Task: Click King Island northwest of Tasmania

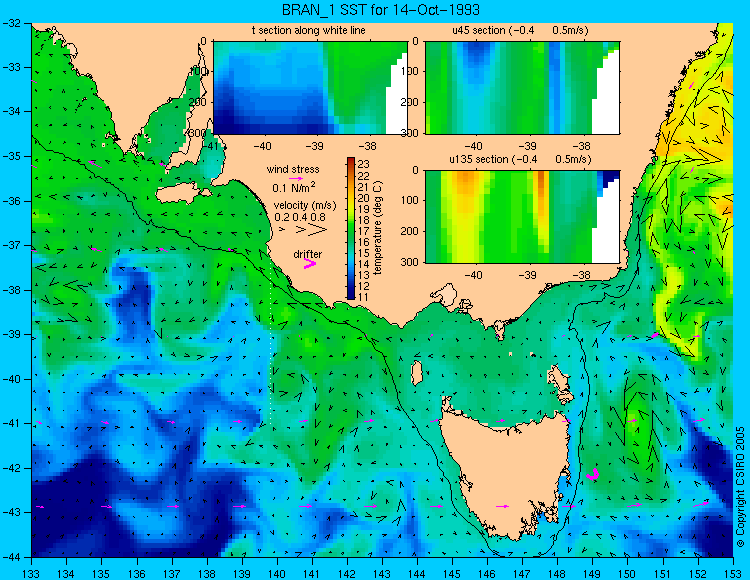Action: pyautogui.click(x=417, y=373)
